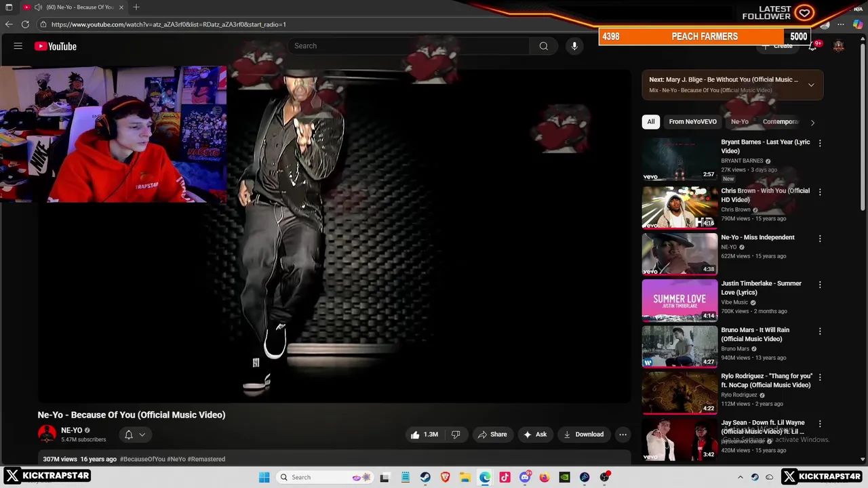Viewport: 868px width, 488px height.
Task: Open a new browser tab
Action: (x=136, y=7)
